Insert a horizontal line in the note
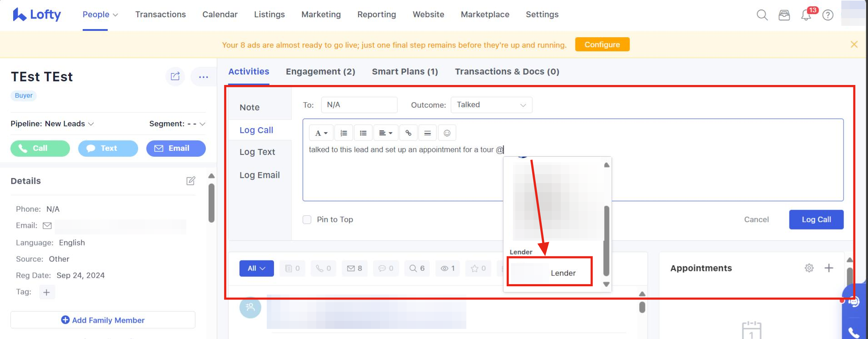The height and width of the screenshot is (339, 868). click(427, 133)
